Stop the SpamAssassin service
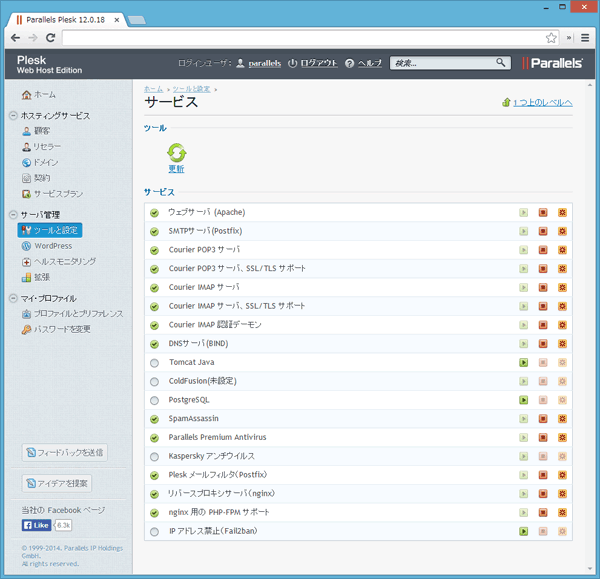The image size is (600, 579). [543, 419]
